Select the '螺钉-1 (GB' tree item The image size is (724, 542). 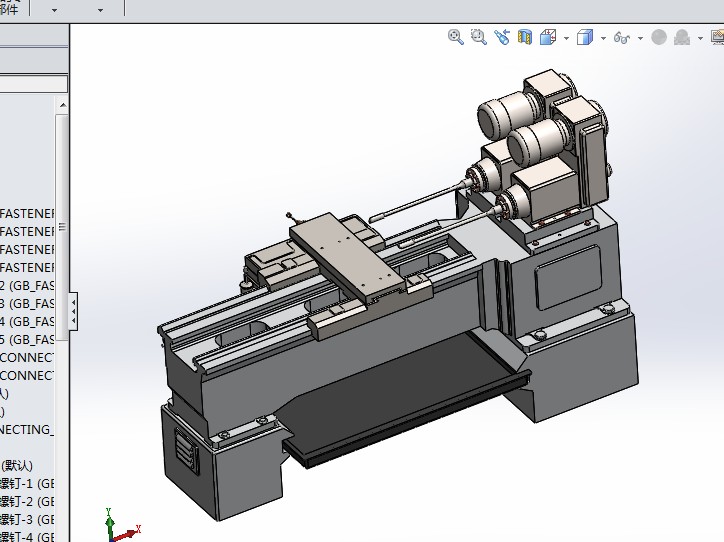pyautogui.click(x=27, y=483)
